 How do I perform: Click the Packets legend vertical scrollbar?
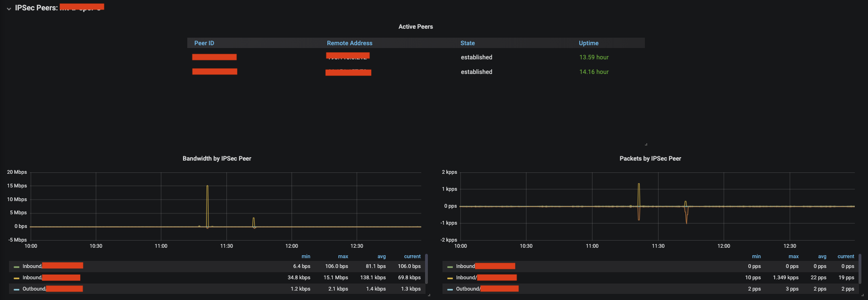[x=860, y=268]
